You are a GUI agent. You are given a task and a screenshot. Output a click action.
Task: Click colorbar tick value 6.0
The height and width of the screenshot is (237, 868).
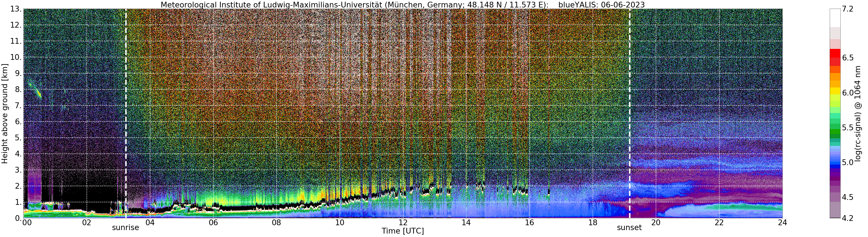(x=848, y=93)
